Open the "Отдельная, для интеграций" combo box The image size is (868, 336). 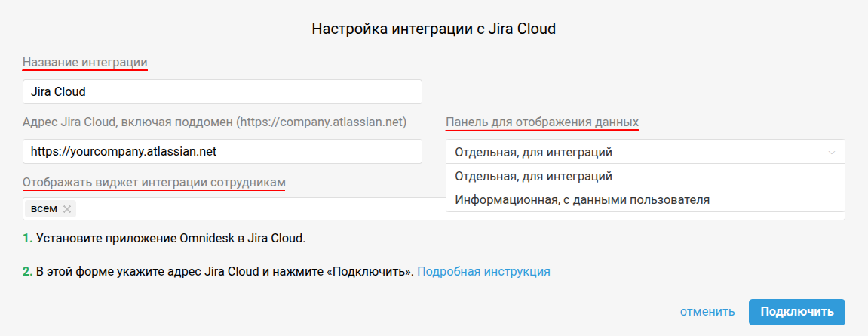click(646, 151)
